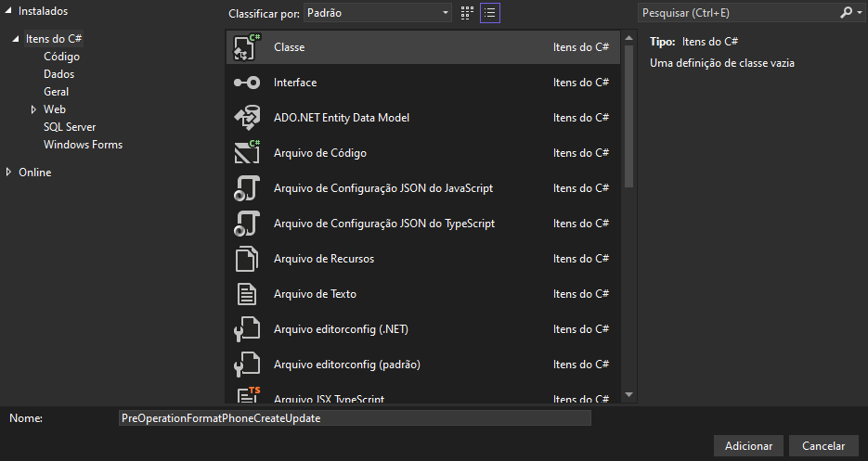Select the Windows Forms category
The image size is (868, 461).
click(83, 145)
